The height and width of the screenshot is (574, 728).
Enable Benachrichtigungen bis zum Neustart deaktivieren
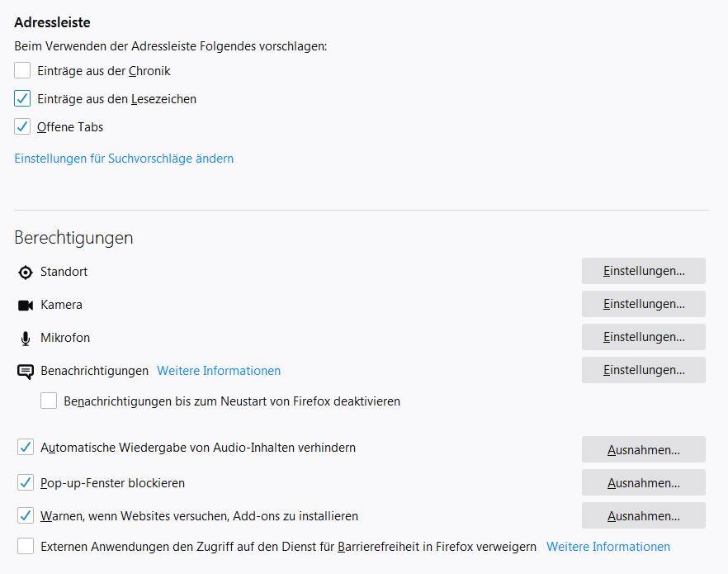[x=49, y=401]
